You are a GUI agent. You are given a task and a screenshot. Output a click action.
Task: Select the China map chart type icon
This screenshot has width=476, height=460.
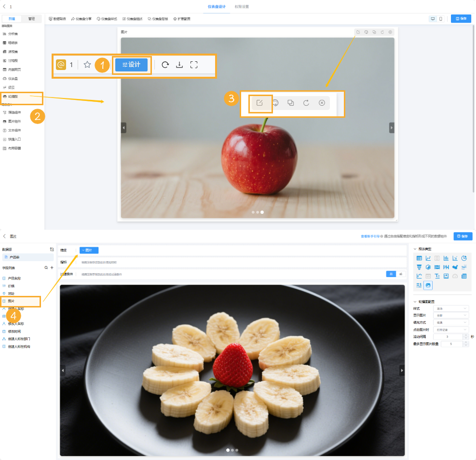click(455, 267)
